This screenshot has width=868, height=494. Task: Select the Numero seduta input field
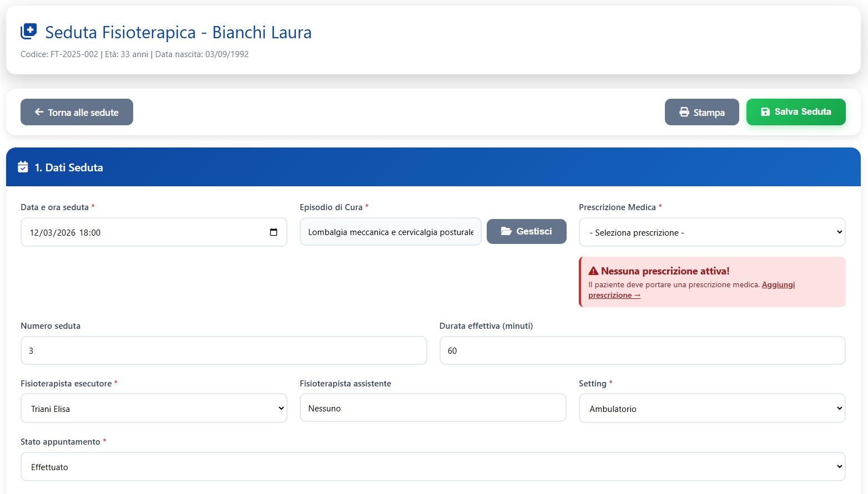coord(224,350)
